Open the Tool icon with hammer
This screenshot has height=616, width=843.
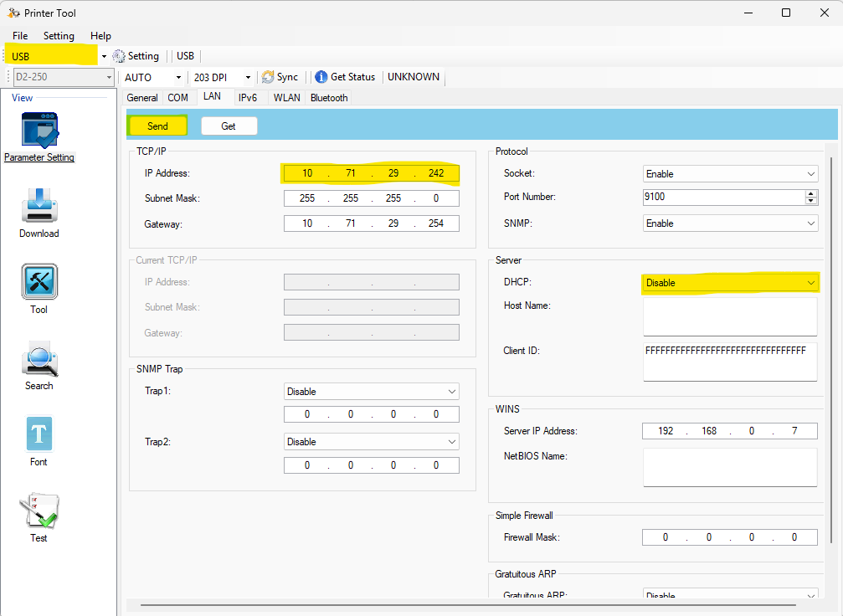pos(39,282)
